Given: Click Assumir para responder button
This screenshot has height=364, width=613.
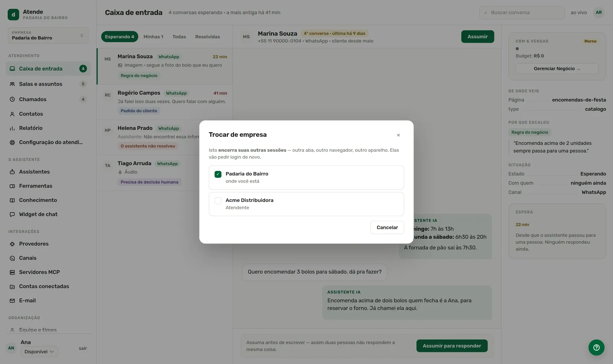Looking at the screenshot, I should [452, 346].
